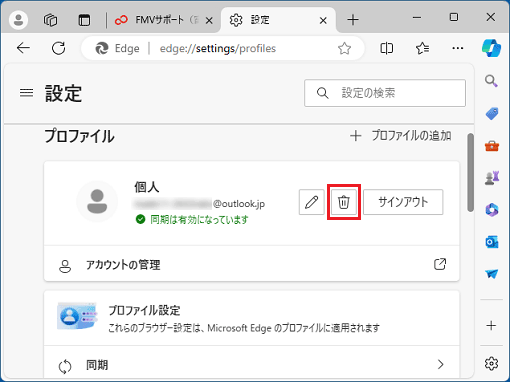Reload the page with refresh icon
Image resolution: width=510 pixels, height=382 pixels.
59,48
